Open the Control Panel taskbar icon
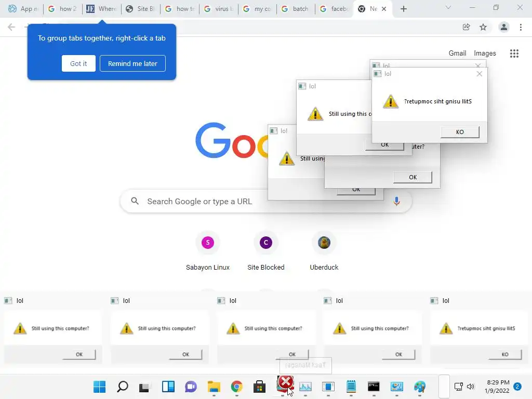Screen dimensions: 532x399 coord(396,387)
